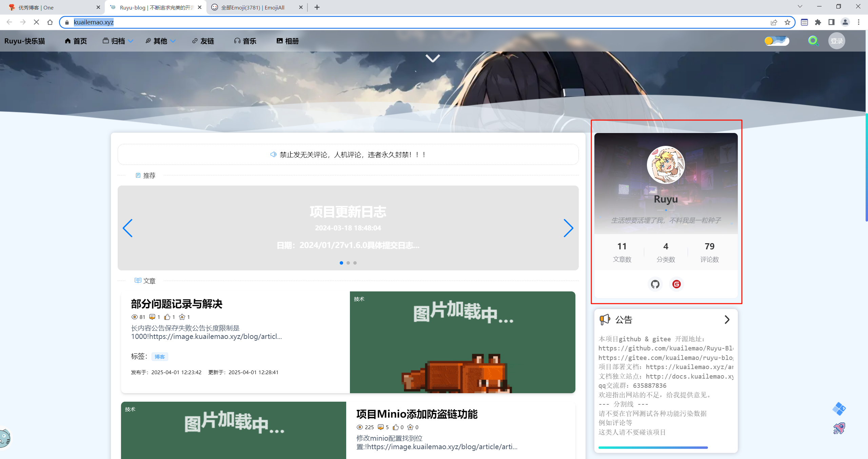Toggle the browser side panel
The width and height of the screenshot is (868, 459).
(x=831, y=22)
